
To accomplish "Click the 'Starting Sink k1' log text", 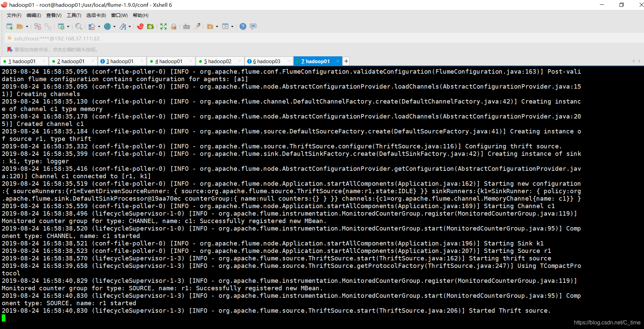I will (514, 243).
